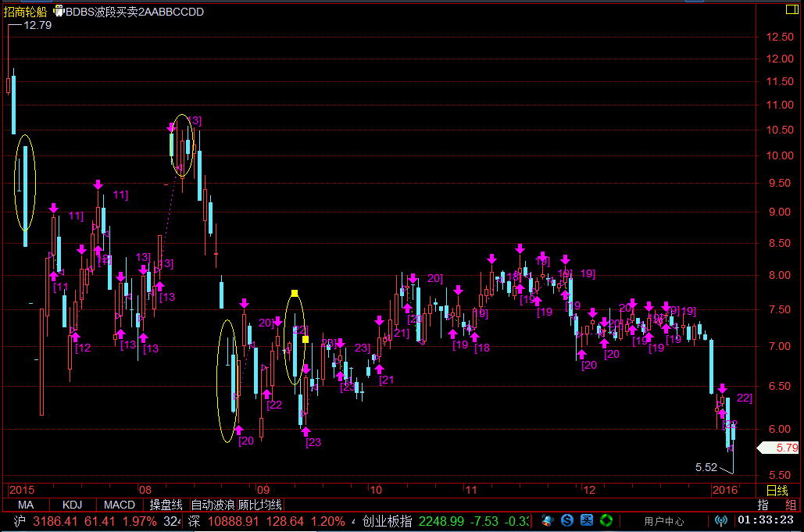Click the current price tag 5.79

click(x=780, y=448)
